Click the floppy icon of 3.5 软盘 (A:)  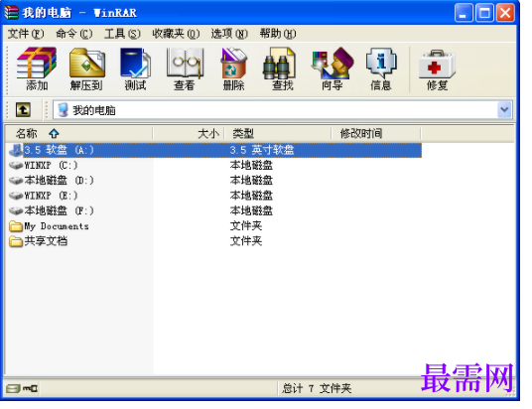point(16,150)
